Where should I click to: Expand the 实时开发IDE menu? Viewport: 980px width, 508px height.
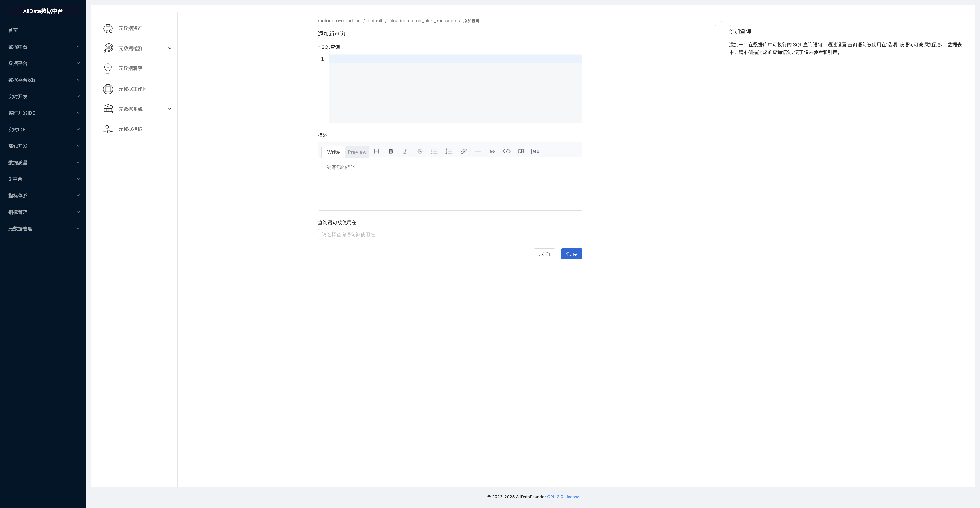point(43,113)
